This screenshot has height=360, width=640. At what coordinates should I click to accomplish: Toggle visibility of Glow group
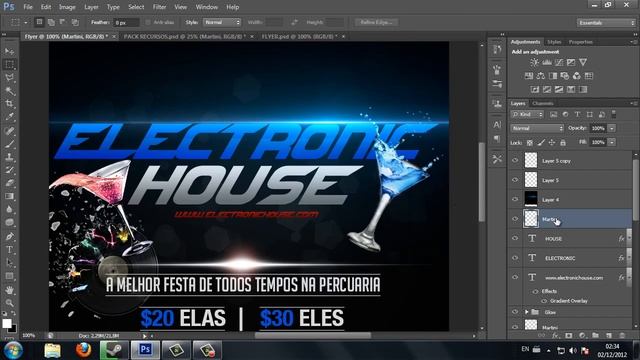(515, 312)
